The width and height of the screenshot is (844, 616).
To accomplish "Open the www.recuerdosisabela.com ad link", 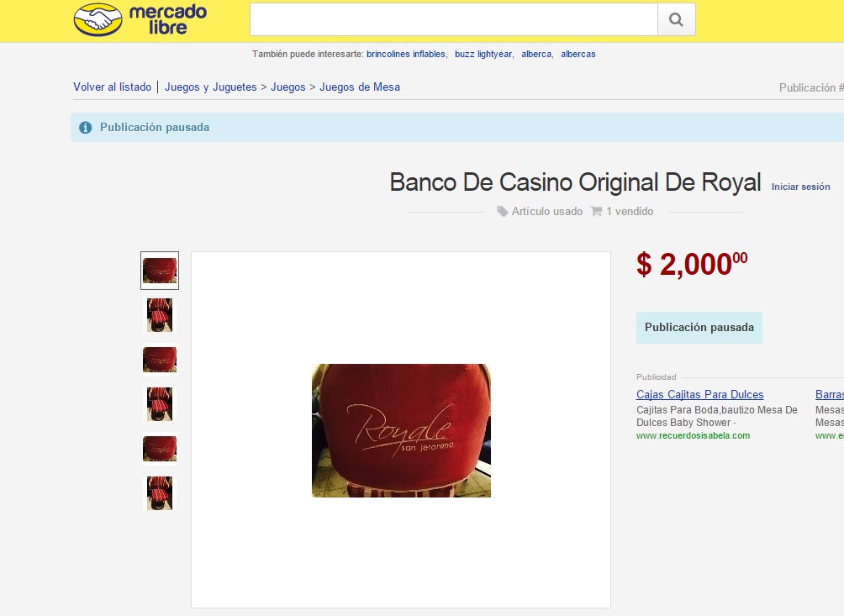I will pos(693,436).
